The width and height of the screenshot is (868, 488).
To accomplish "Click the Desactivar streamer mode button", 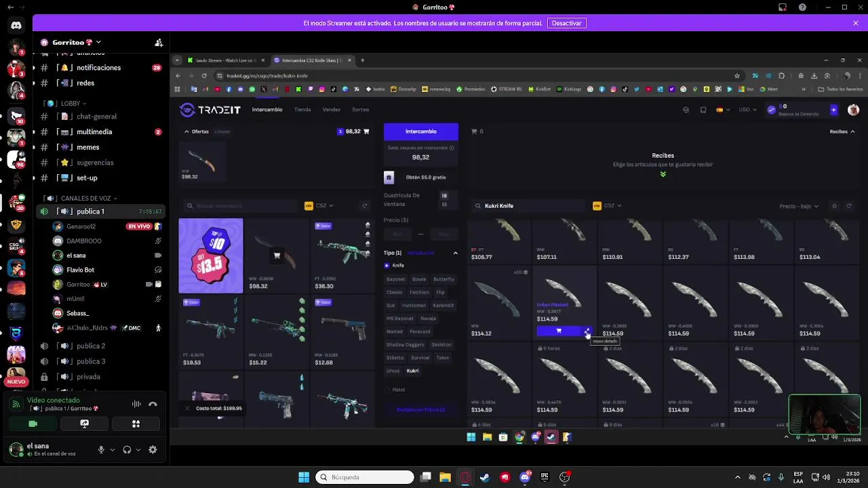I will click(566, 23).
